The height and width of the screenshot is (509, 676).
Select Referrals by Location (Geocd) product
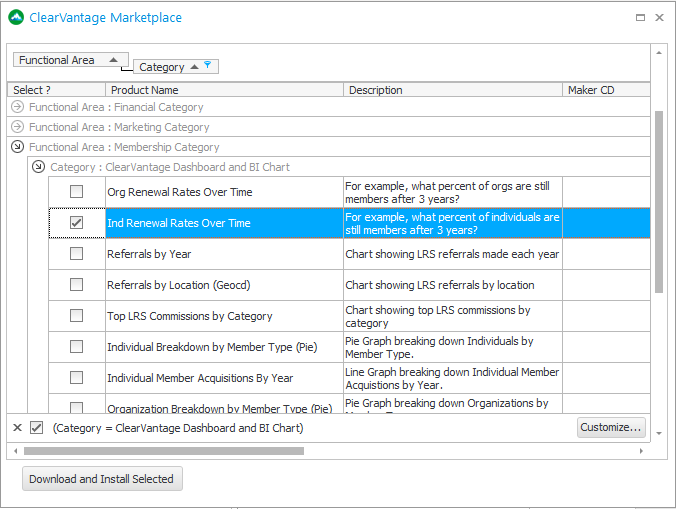(x=178, y=285)
